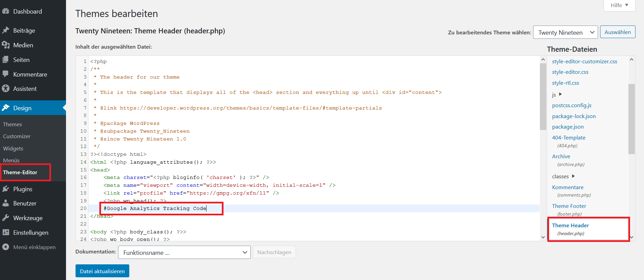Open Themes submenu item
The width and height of the screenshot is (644, 280).
[13, 124]
